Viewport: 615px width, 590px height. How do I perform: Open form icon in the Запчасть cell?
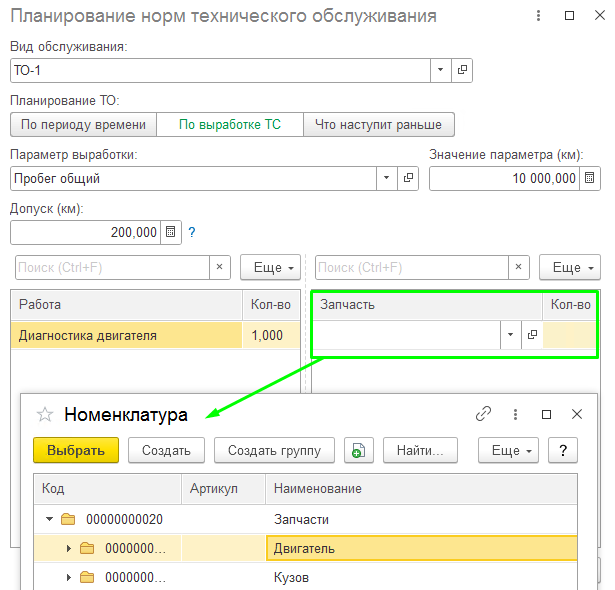click(532, 335)
